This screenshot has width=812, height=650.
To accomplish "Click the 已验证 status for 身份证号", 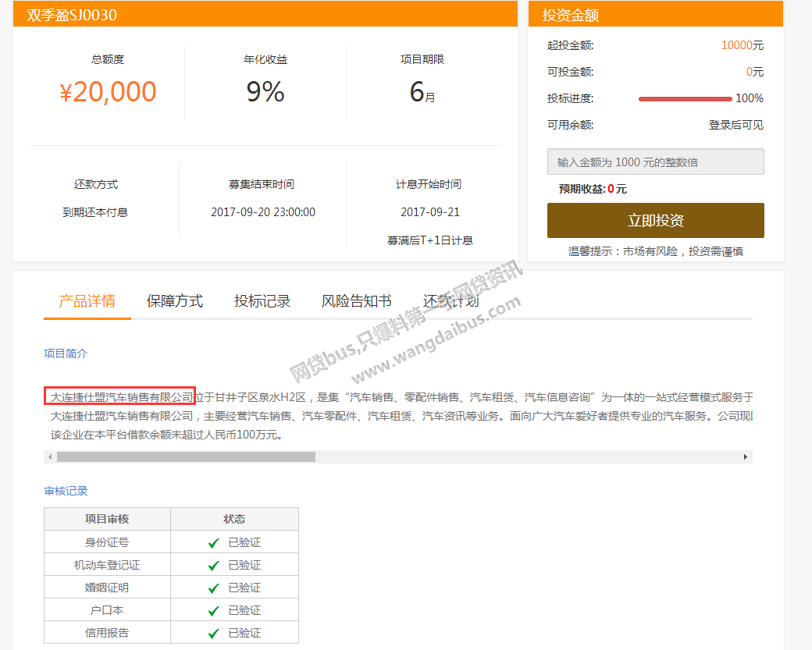I will pyautogui.click(x=244, y=542).
